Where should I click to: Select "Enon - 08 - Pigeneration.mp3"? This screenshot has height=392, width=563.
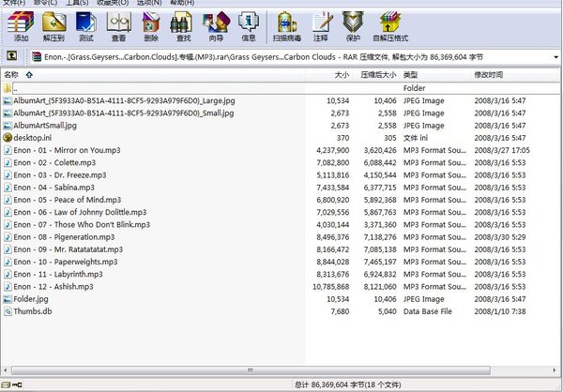tap(64, 237)
